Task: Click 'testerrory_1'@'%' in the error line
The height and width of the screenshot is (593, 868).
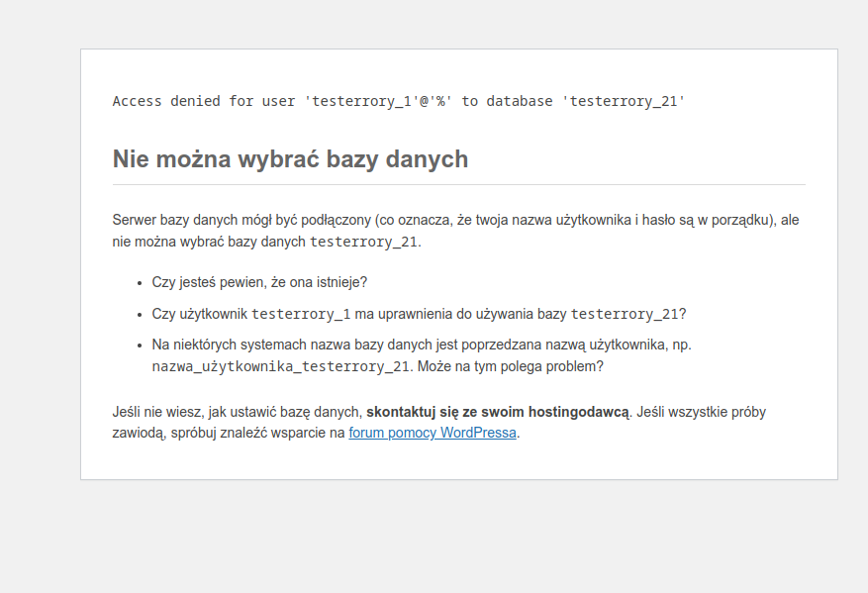Action: 379,101
